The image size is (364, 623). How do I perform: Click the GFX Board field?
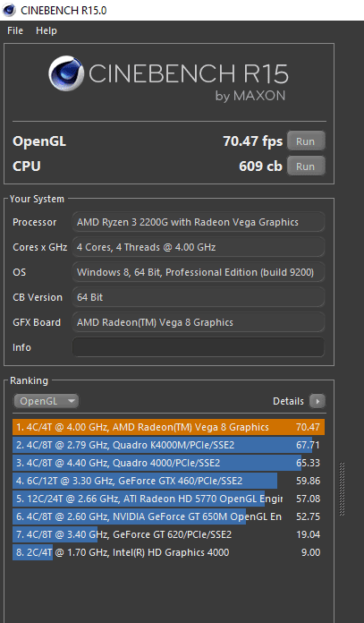198,322
